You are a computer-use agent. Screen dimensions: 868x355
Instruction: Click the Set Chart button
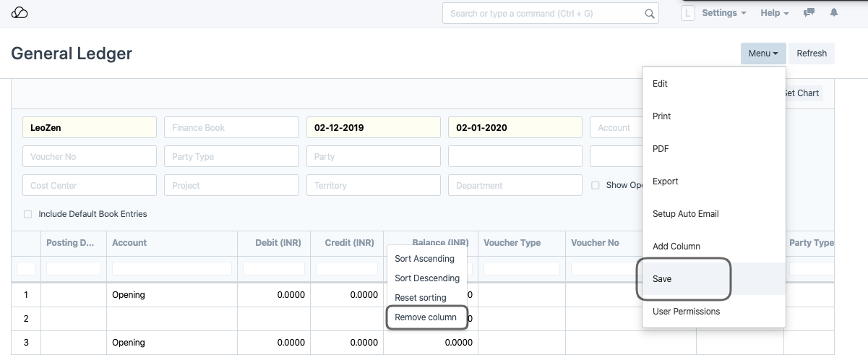point(801,93)
